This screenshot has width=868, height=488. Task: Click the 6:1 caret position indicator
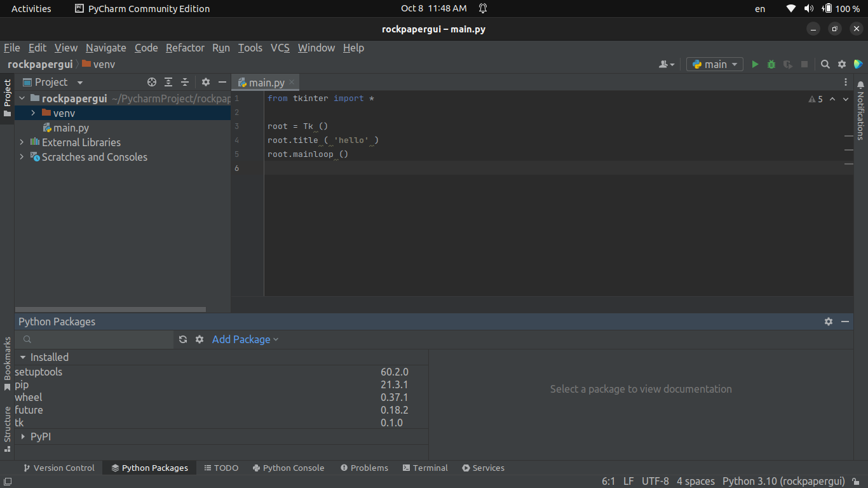point(608,481)
